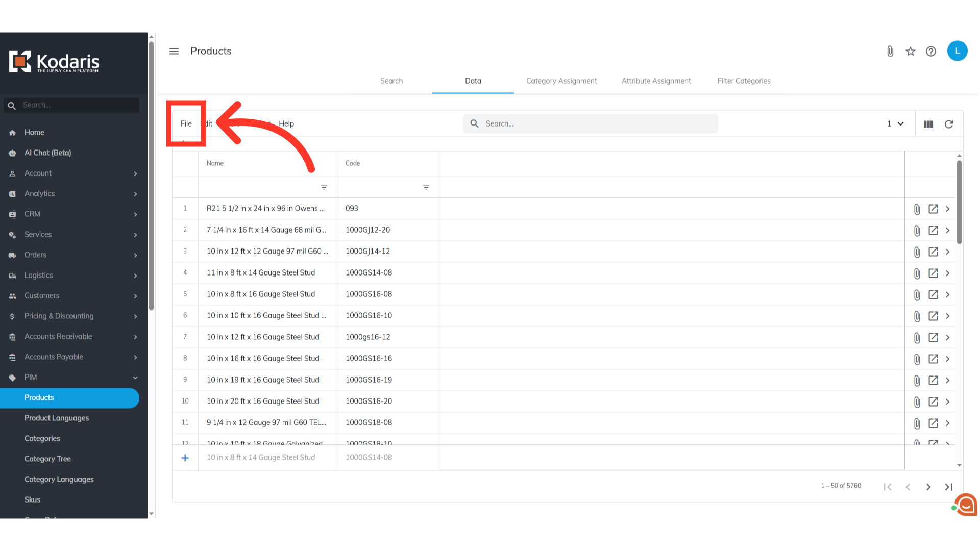Click the attachment paperclip icon in header
This screenshot has width=980, height=551.
pyautogui.click(x=890, y=51)
